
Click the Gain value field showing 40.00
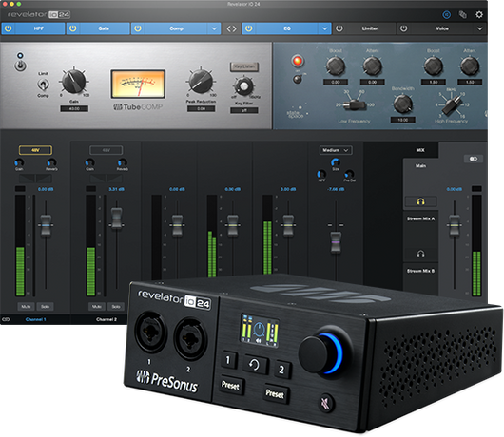tap(74, 109)
